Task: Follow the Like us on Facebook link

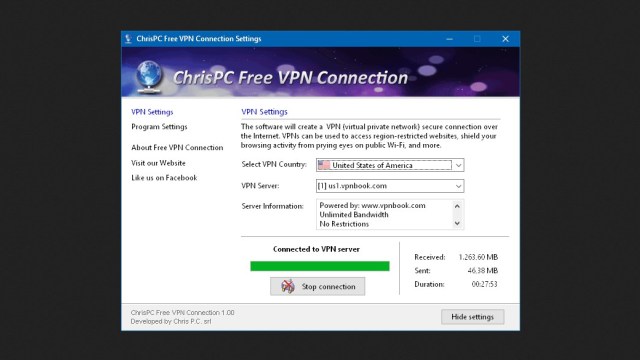Action: click(x=164, y=178)
